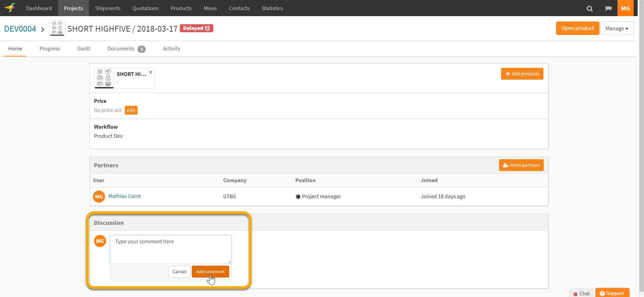Image resolution: width=644 pixels, height=297 pixels.
Task: Click the Open product button
Action: (x=577, y=28)
